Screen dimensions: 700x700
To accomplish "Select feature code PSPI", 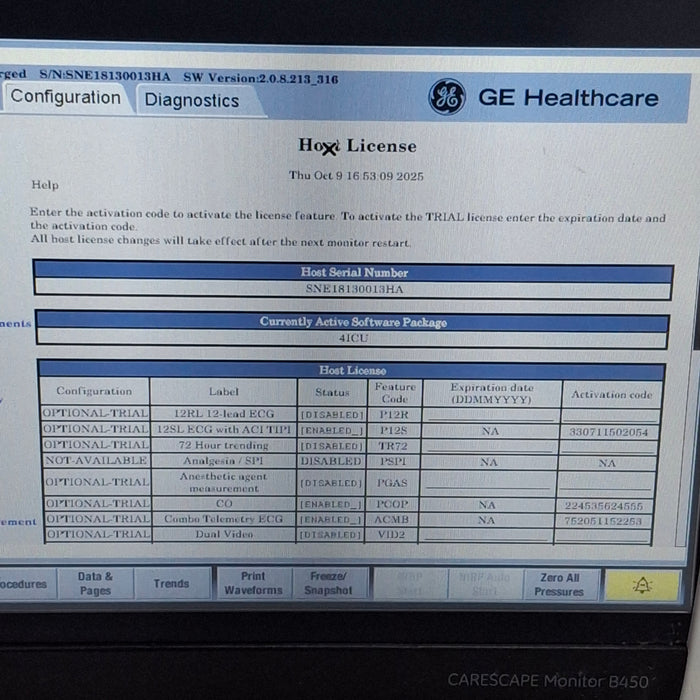I will [393, 461].
